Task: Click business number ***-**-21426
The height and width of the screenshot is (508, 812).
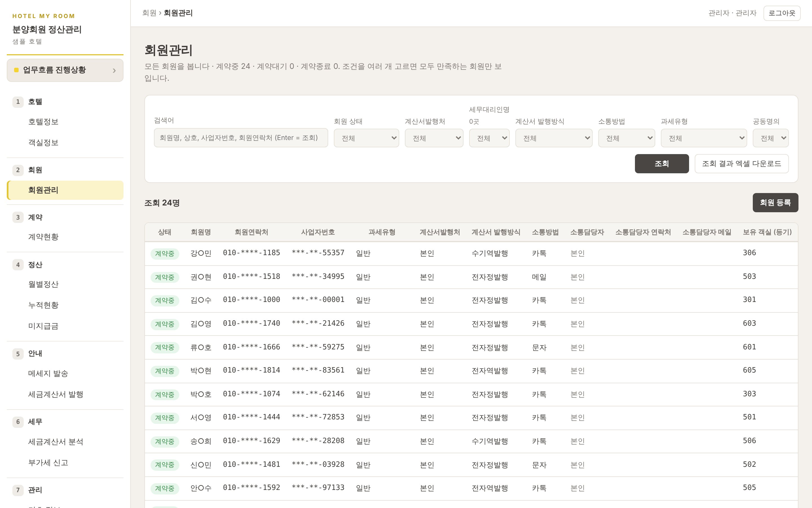Action: [318, 323]
